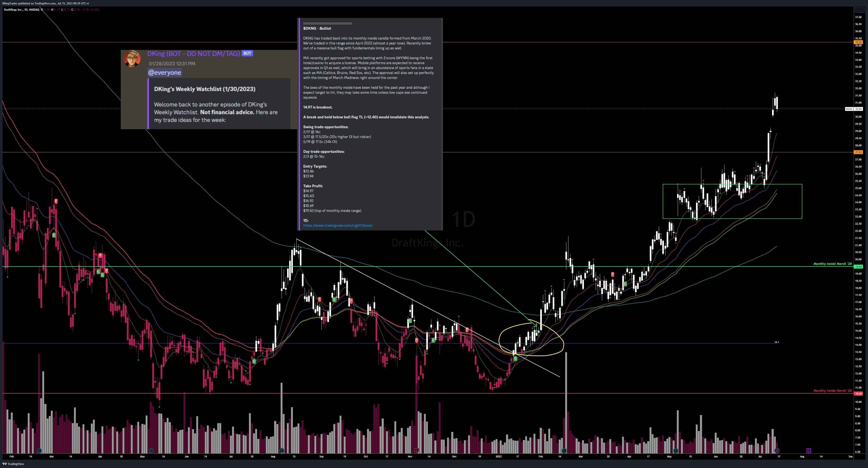Click the 'Swing trade opportunities:' heading

click(325, 127)
